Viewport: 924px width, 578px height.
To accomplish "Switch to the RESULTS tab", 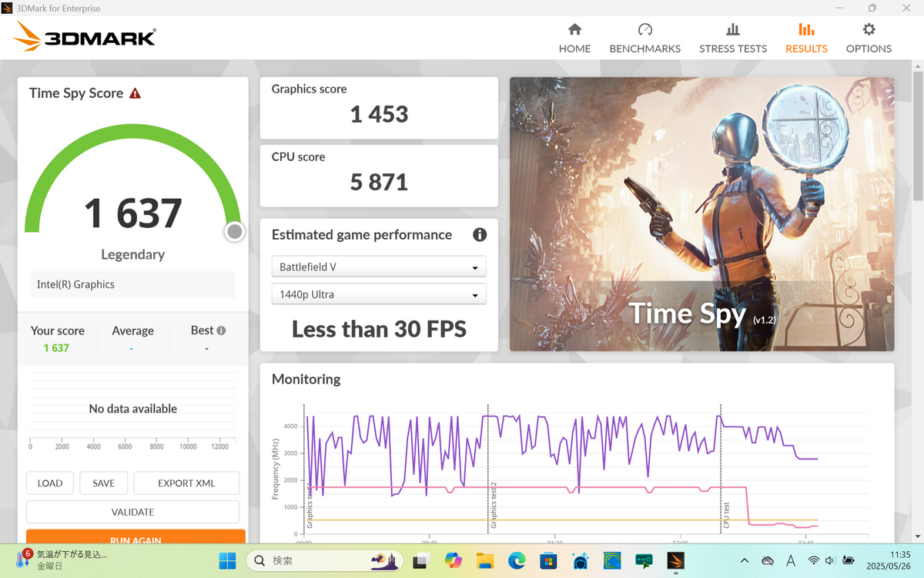I will click(x=806, y=38).
